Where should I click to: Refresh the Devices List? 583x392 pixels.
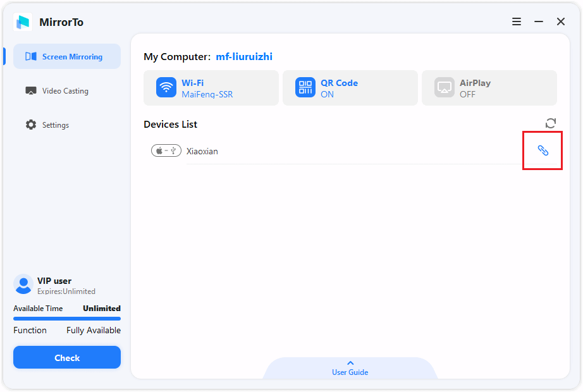(x=551, y=123)
